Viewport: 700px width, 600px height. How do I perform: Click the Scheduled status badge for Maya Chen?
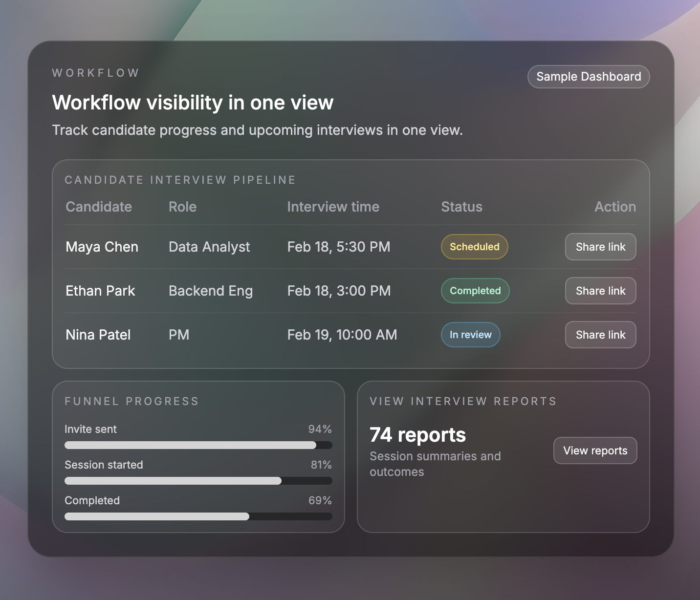pos(474,247)
